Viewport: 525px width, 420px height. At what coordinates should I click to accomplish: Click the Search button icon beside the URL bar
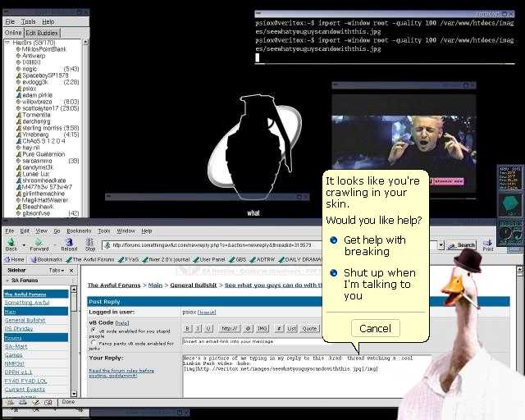coord(461,245)
